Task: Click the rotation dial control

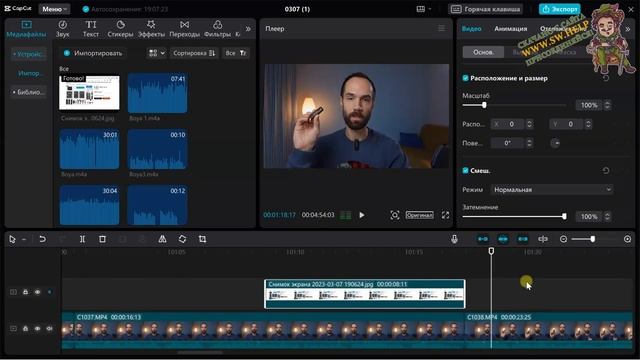Action: tap(555, 143)
